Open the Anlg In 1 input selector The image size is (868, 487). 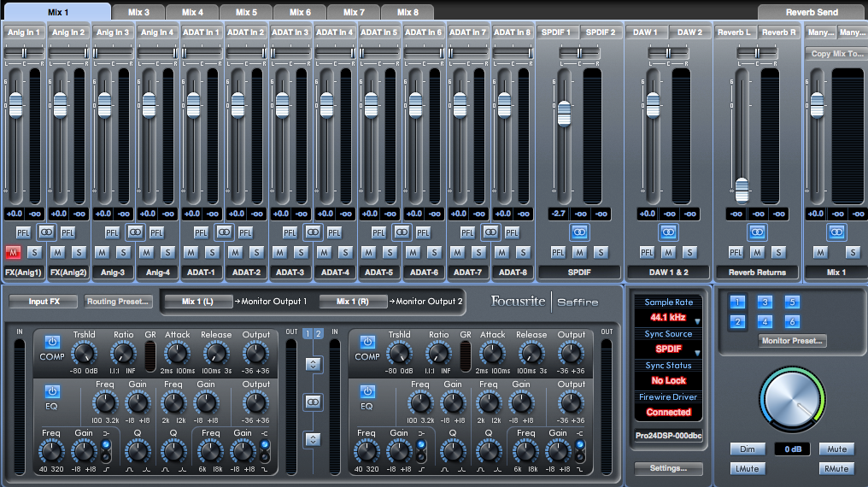tap(23, 32)
